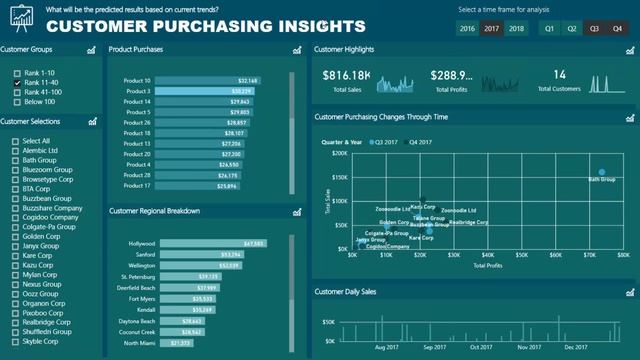Tick the Browsetype Corp checkbox
Viewport: 640px width, 360px height.
(x=16, y=180)
